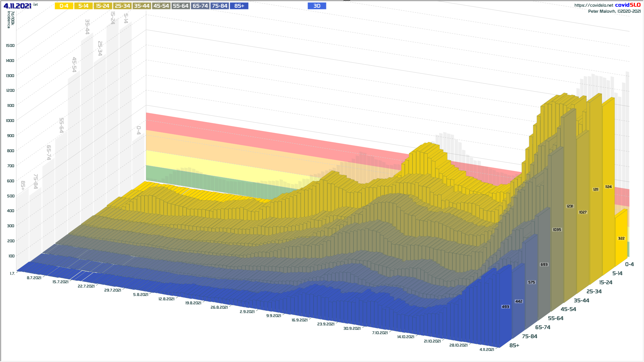The width and height of the screenshot is (644, 362).
Task: Open the covidslo.net link
Action: 593,5
